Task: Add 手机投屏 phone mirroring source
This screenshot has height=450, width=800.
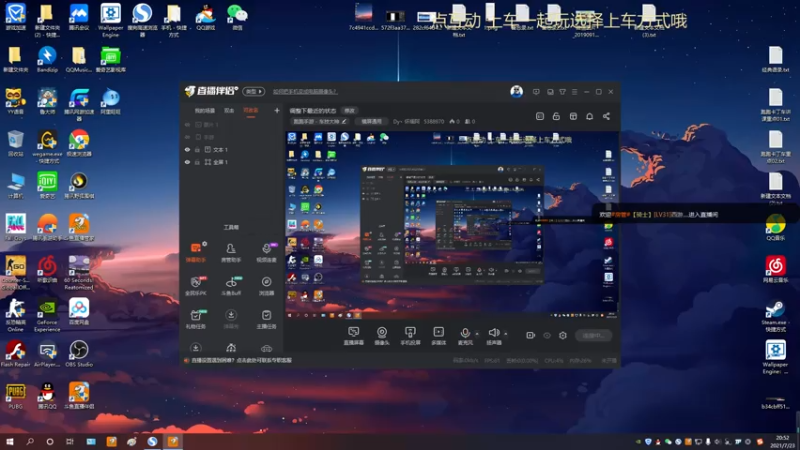Action: 410,336
